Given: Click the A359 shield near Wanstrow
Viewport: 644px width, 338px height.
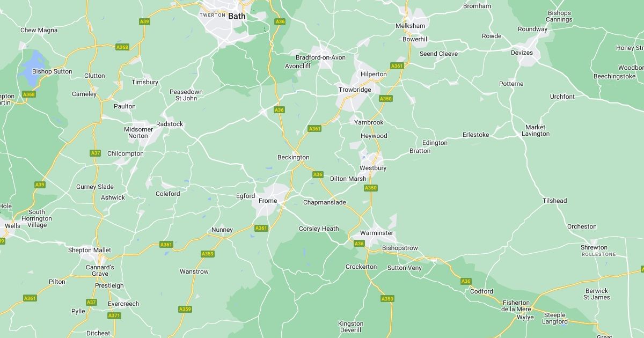Looking at the screenshot, I should point(208,254).
